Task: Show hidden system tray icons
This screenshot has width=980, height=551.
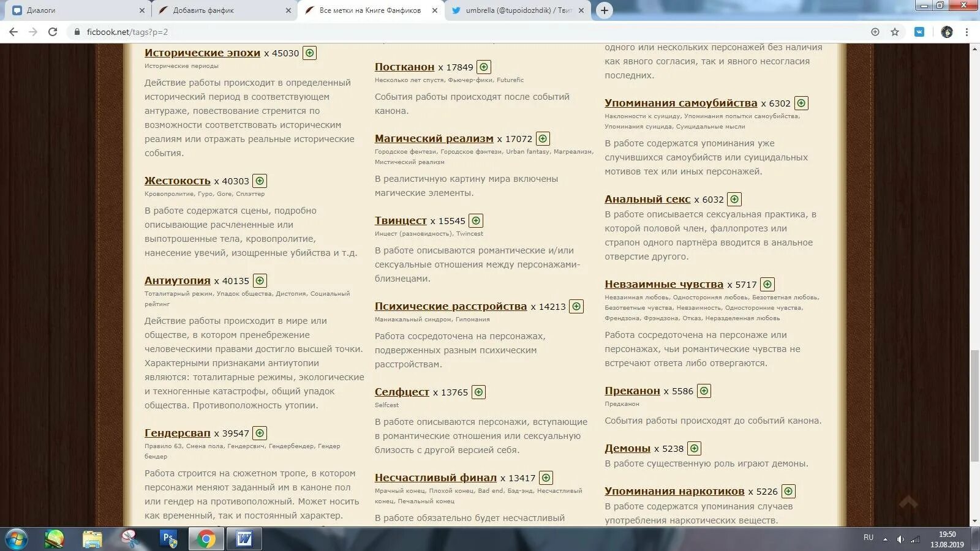Action: [x=885, y=539]
